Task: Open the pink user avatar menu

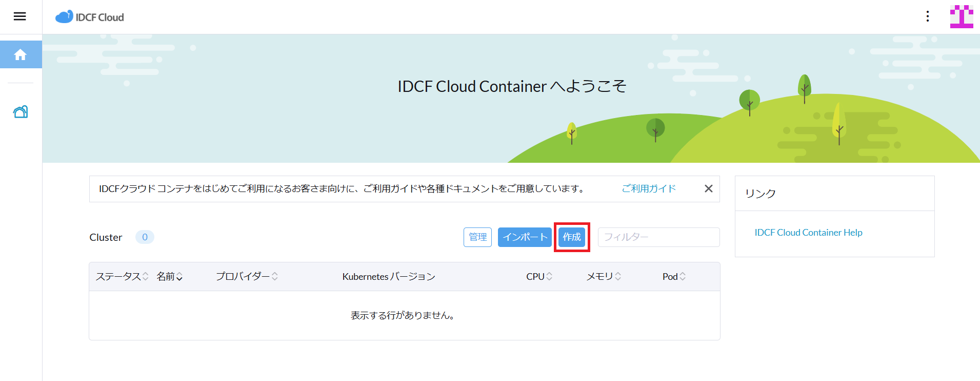Action: [961, 16]
